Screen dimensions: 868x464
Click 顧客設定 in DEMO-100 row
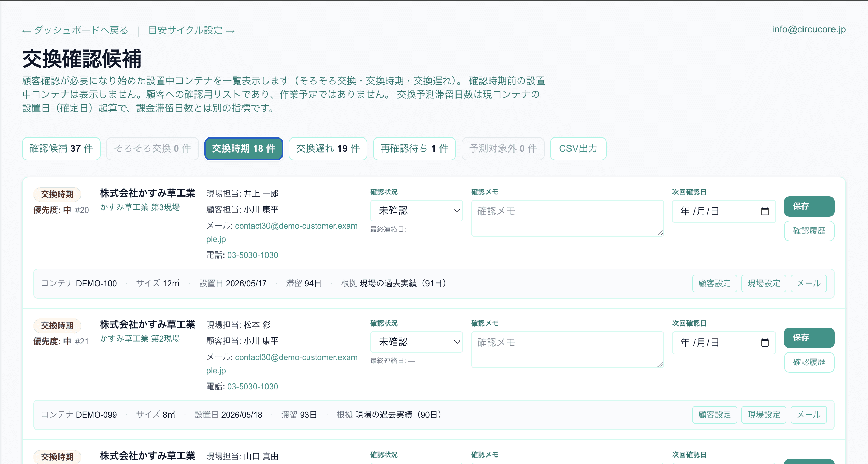click(714, 284)
